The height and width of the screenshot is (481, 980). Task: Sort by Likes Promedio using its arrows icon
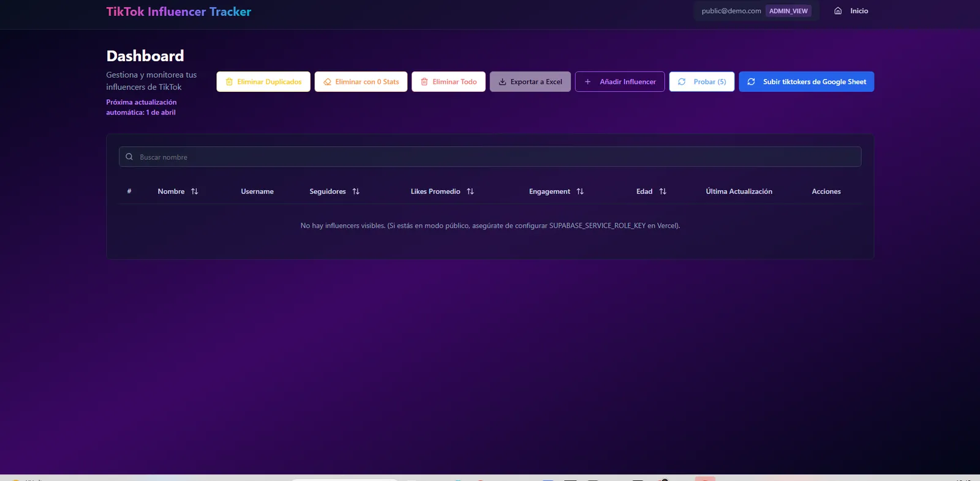(x=470, y=192)
